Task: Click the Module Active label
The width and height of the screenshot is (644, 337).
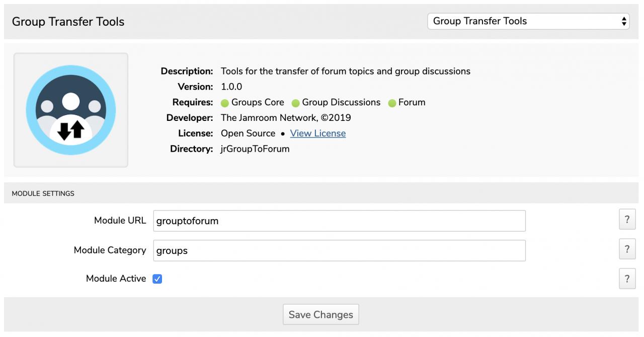Action: coord(116,279)
